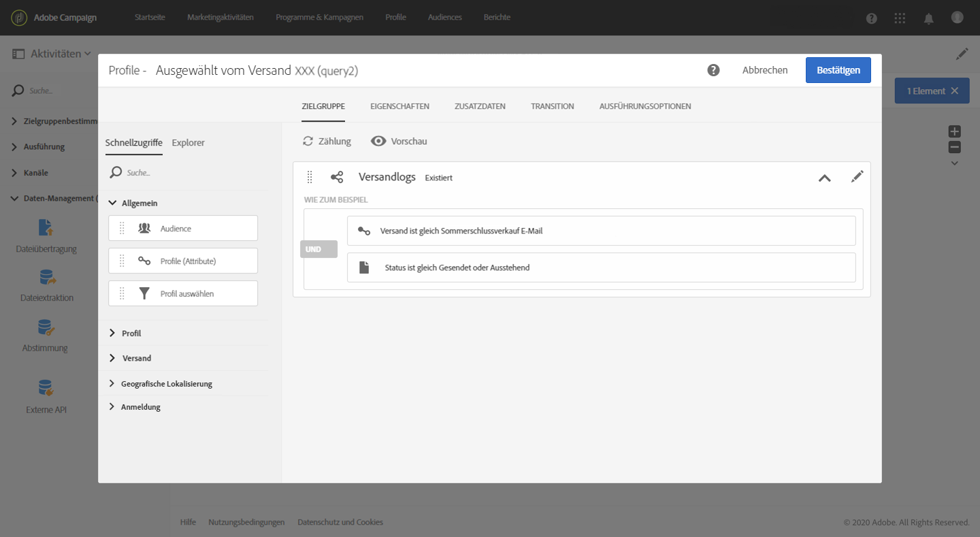Click the Dateiübertragung activity icon
Viewport: 980px width, 537px height.
(x=46, y=227)
